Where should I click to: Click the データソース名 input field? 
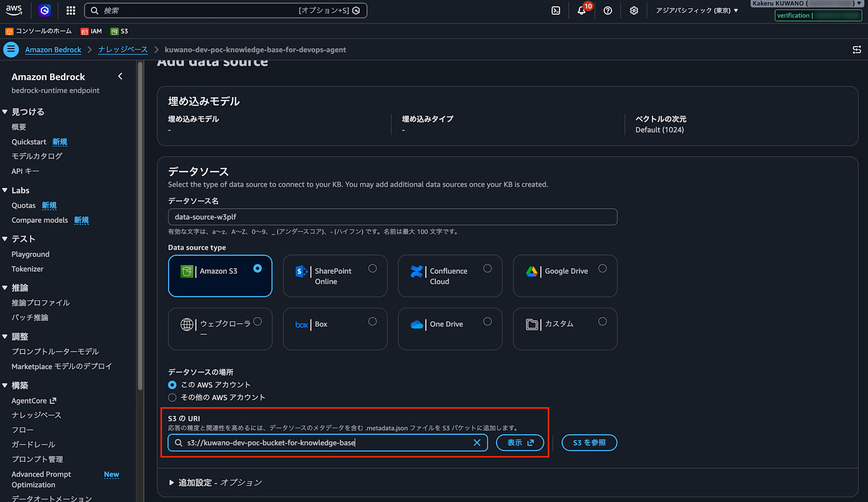pos(392,217)
